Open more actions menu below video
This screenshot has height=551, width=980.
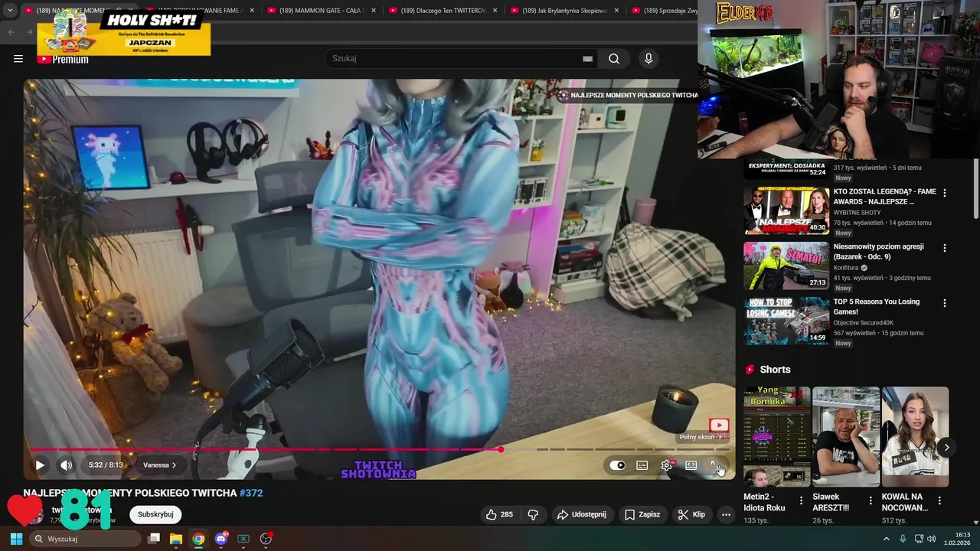(x=726, y=514)
